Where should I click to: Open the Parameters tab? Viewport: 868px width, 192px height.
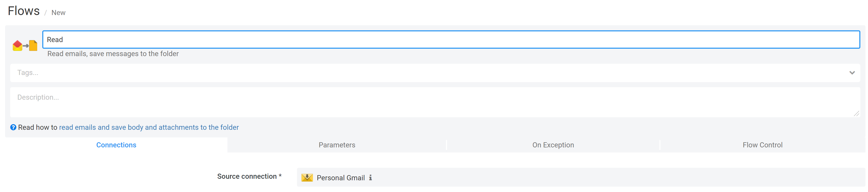tap(337, 145)
